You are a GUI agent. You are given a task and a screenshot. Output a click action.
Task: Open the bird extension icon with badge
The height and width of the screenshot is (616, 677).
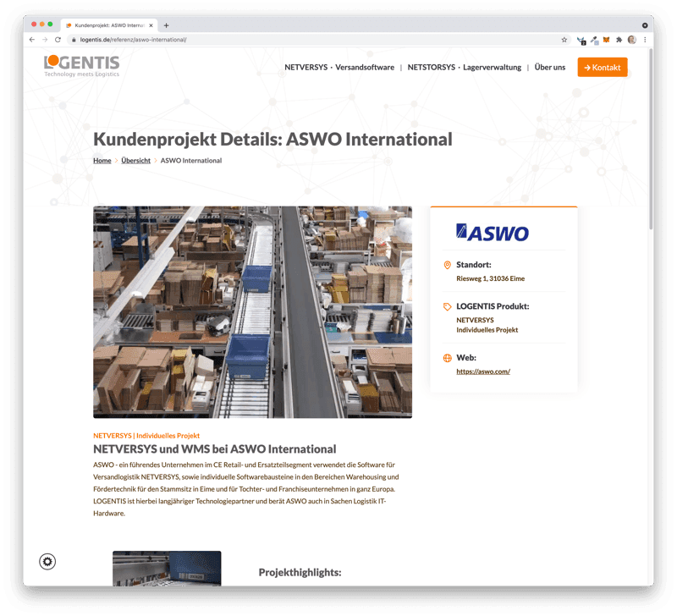(581, 40)
